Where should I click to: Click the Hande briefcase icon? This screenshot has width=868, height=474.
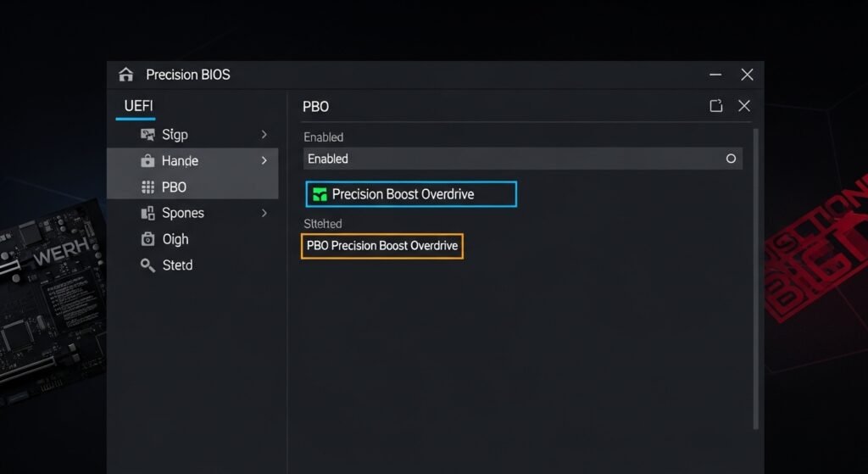(147, 161)
